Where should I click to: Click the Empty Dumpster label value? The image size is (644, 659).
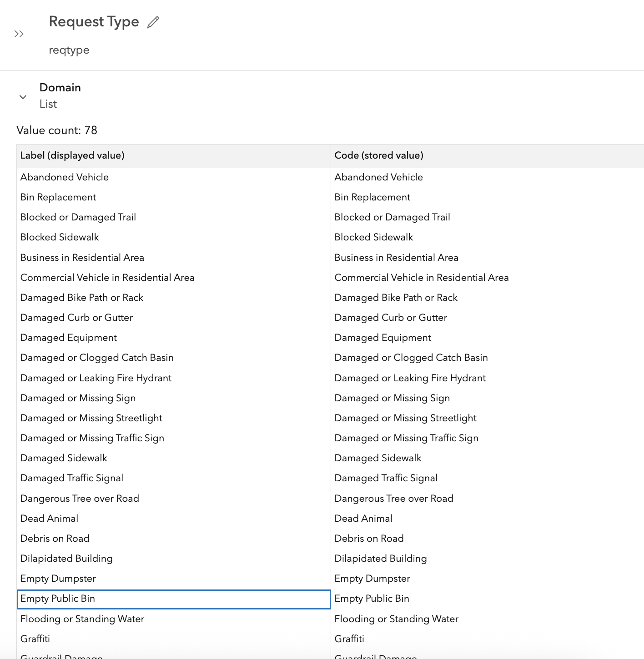[58, 578]
